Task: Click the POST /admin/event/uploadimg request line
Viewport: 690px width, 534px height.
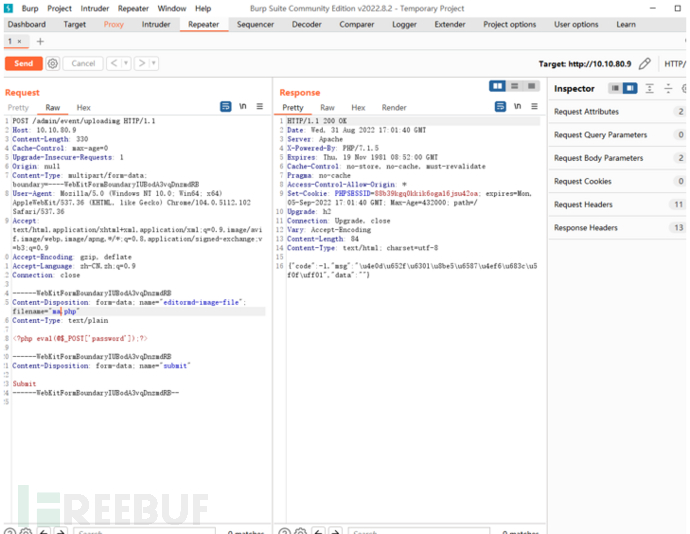Action: pyautogui.click(x=84, y=121)
